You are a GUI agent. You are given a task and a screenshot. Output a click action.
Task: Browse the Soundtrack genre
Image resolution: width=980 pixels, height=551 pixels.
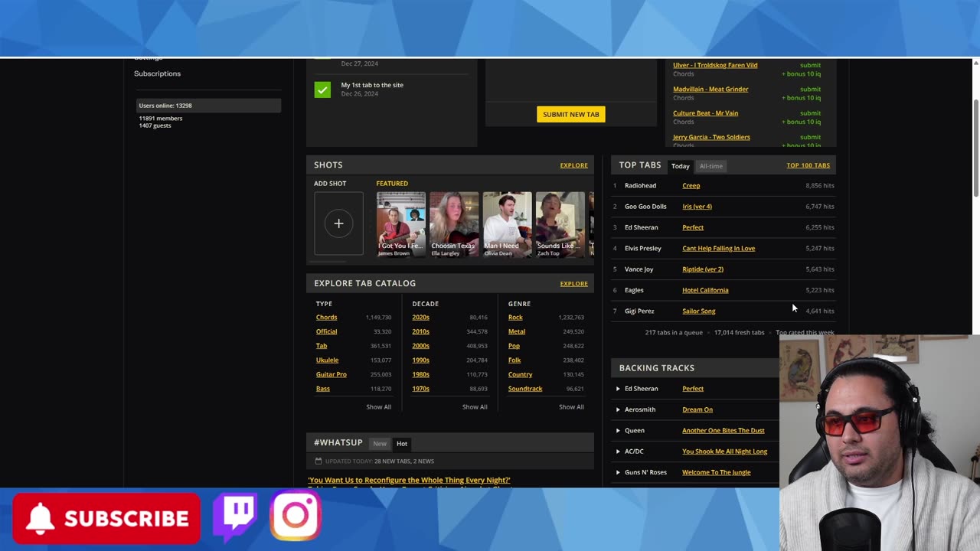[x=525, y=389]
